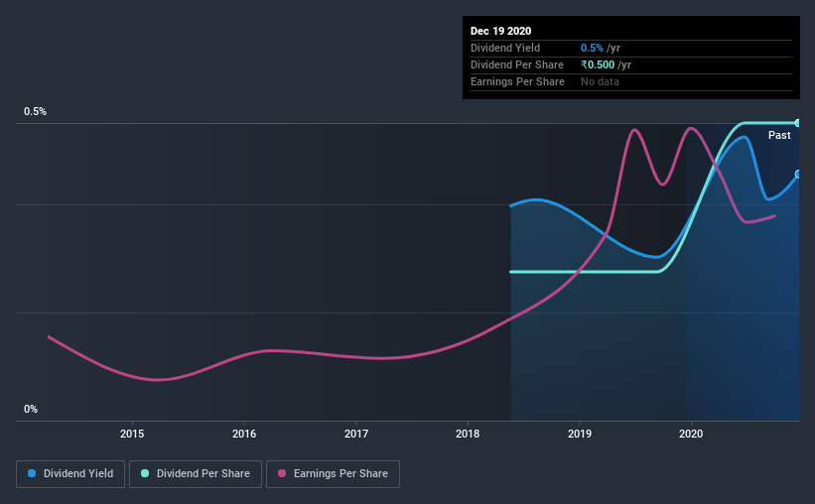Click the 0.5% y-axis label
This screenshot has width=815, height=504.
point(35,112)
